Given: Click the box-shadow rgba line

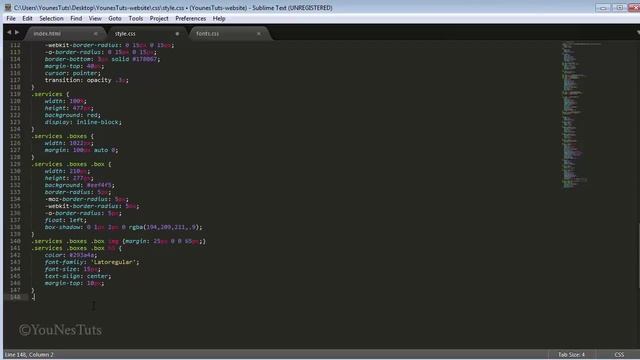Looking at the screenshot, I should click(x=123, y=227).
